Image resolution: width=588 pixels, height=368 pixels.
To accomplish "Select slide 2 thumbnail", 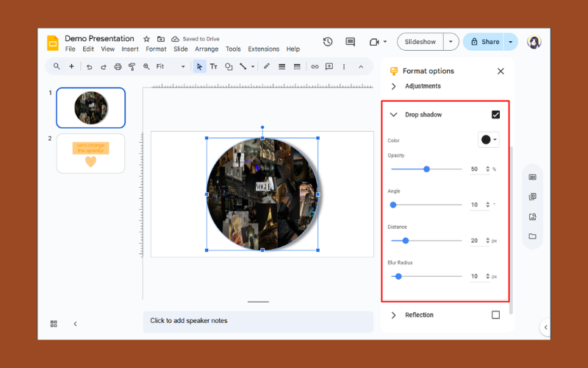I will tap(90, 154).
